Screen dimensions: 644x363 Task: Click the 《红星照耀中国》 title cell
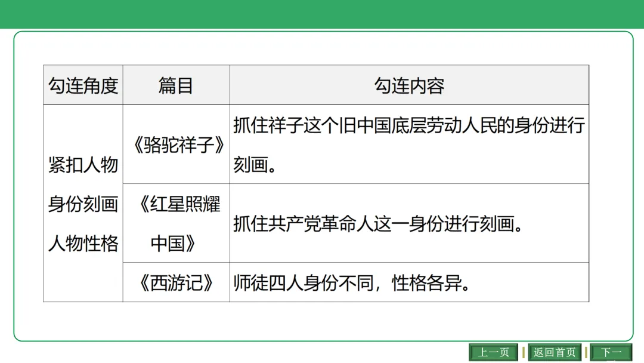pos(176,223)
